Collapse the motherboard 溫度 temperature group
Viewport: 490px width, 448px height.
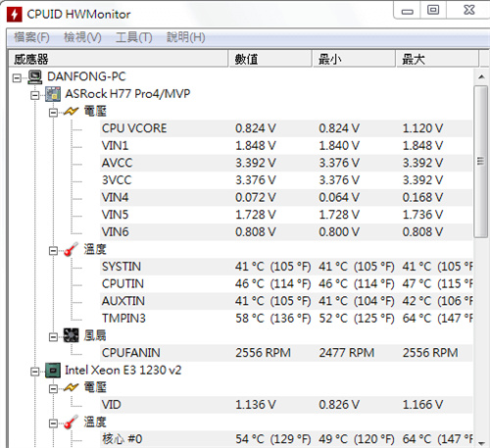[53, 251]
